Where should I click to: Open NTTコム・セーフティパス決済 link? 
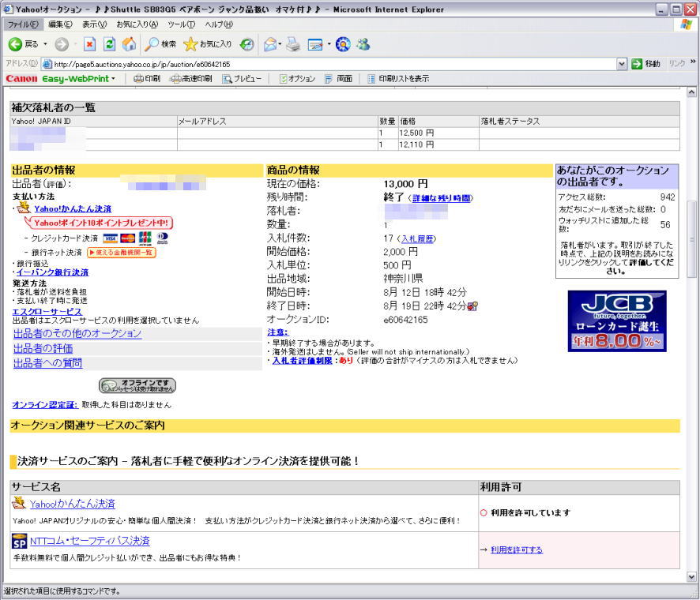tap(90, 541)
